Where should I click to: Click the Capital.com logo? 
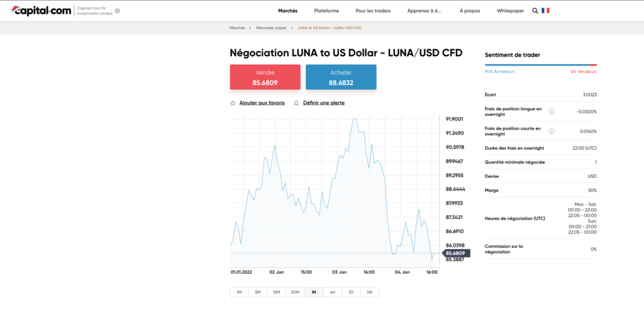point(41,11)
